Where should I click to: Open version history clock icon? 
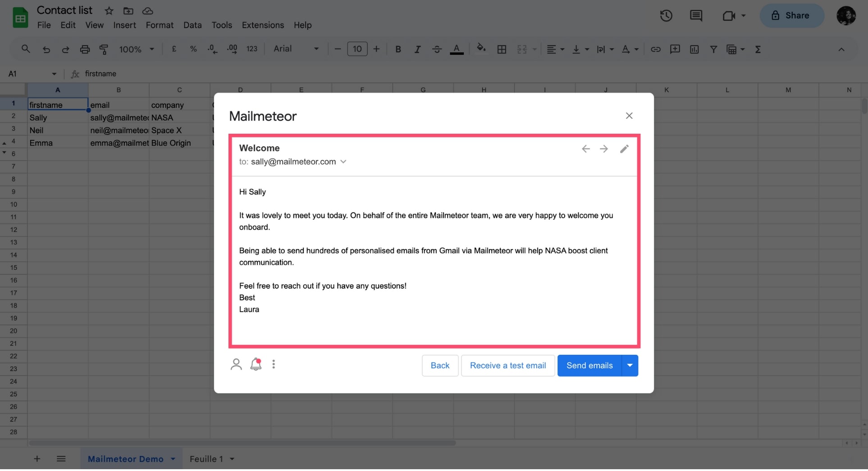click(666, 16)
